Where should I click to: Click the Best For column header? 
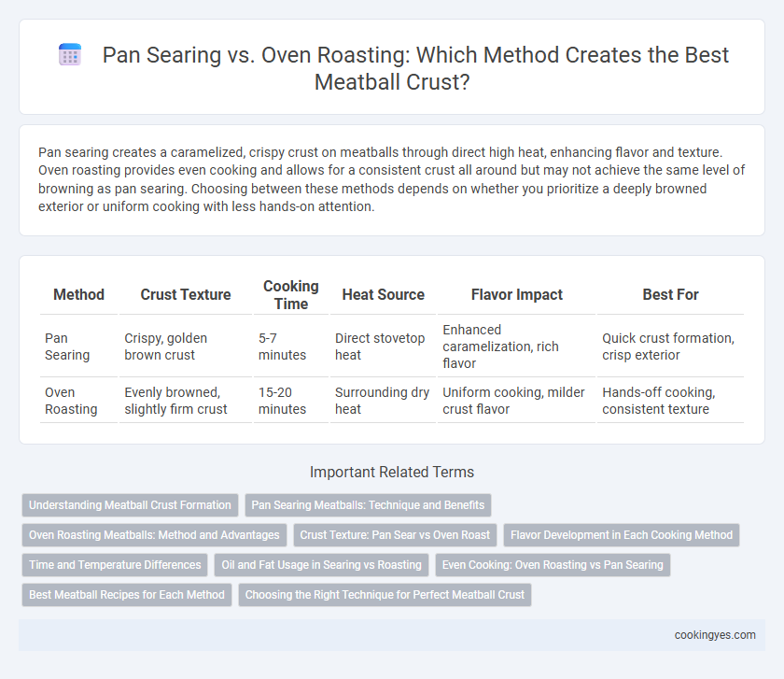pyautogui.click(x=670, y=295)
